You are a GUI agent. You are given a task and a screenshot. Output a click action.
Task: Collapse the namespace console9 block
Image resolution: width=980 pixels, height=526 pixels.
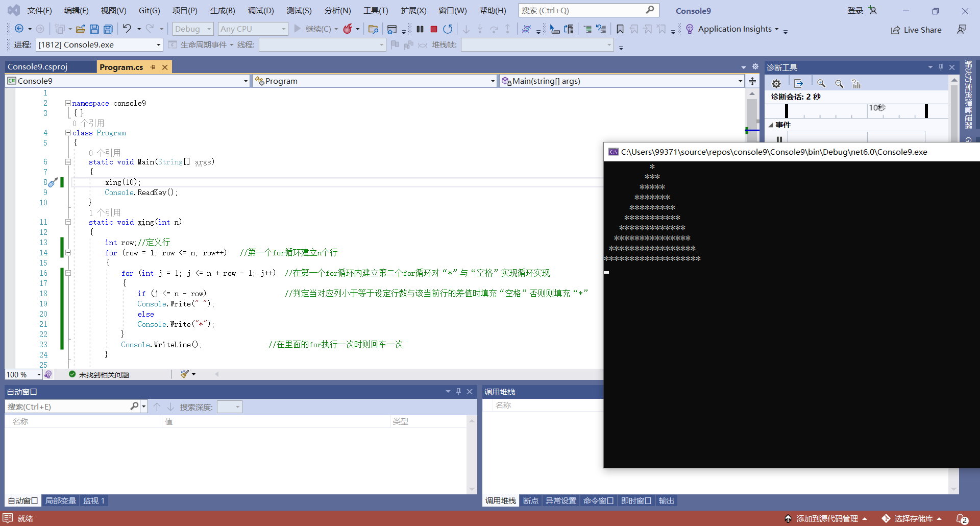[68, 103]
